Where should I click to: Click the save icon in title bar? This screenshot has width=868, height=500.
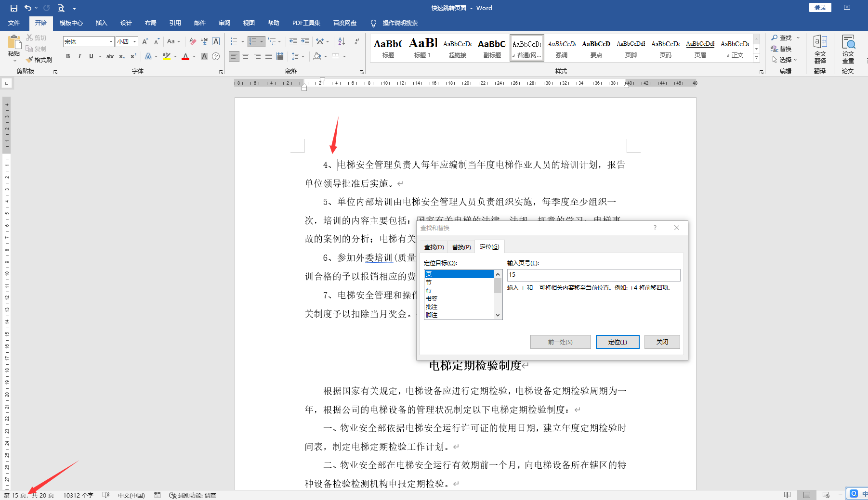pos(13,8)
